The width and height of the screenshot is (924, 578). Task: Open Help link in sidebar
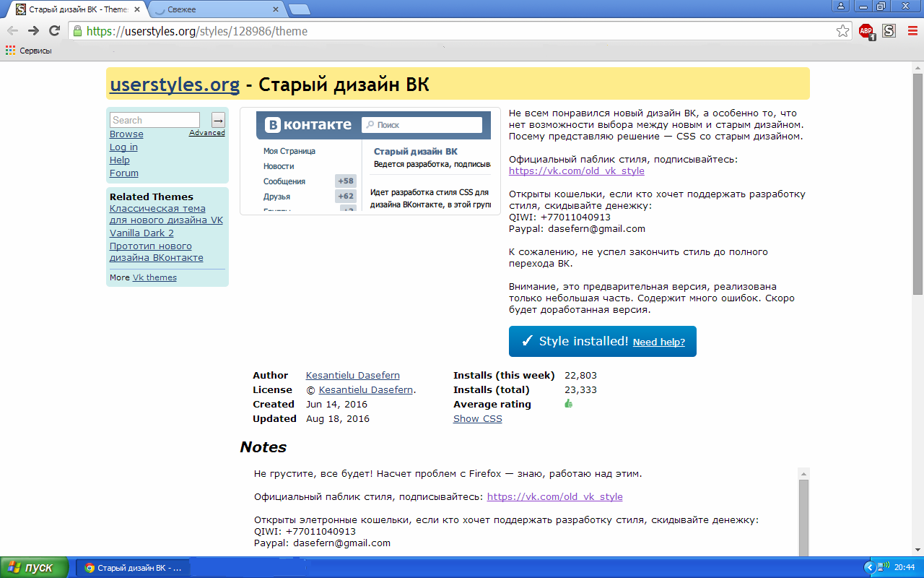pyautogui.click(x=120, y=160)
